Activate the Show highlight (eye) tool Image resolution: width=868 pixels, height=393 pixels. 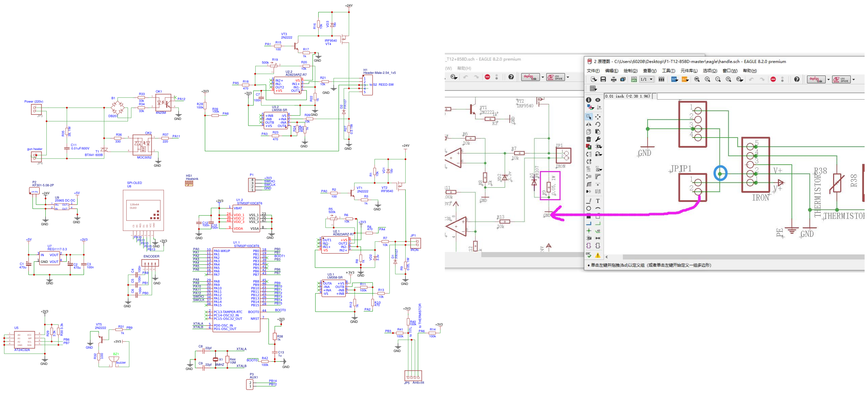(598, 100)
